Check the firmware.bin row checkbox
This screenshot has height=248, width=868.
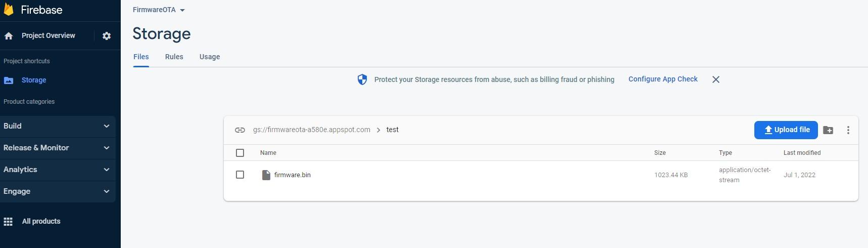[240, 175]
